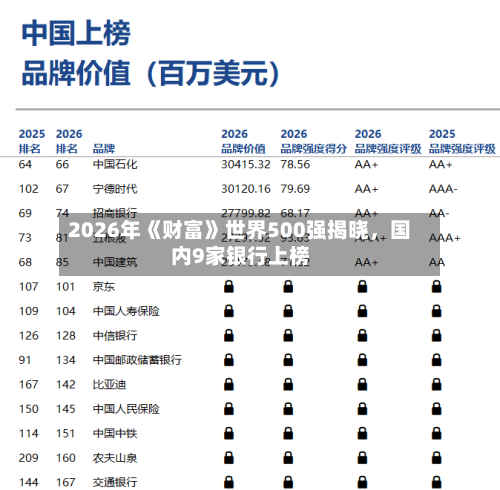Click 2026 rank 66 for 中国石化
The height and width of the screenshot is (490, 500).
[x=62, y=164]
